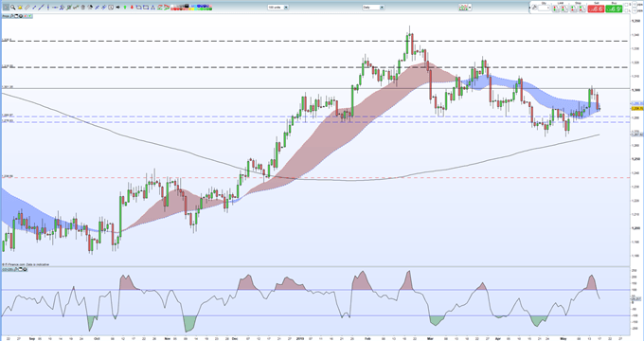644x341 pixels.
Task: Open the Daily timeframe dropdown
Action: [x=373, y=7]
